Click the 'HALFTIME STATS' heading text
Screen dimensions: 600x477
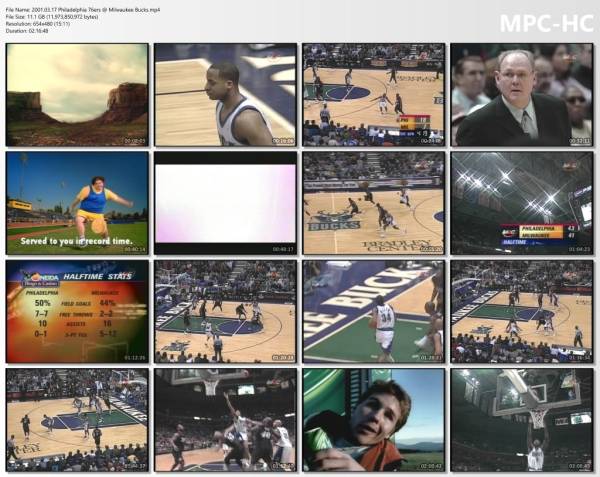[x=98, y=276]
